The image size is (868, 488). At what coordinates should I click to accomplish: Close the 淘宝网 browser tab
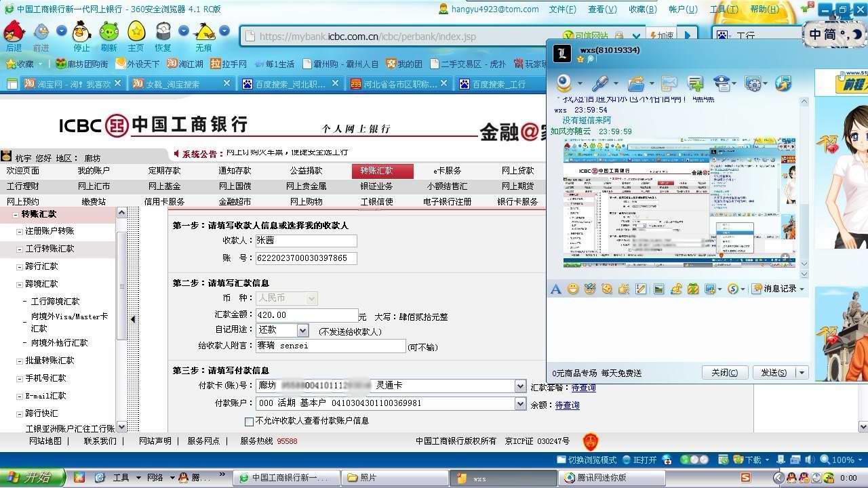[117, 83]
